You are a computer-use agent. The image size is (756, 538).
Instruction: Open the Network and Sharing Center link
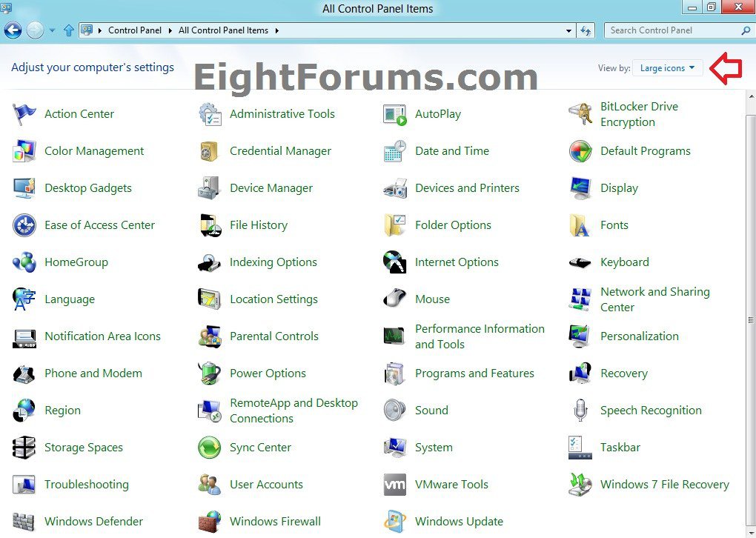tap(654, 299)
